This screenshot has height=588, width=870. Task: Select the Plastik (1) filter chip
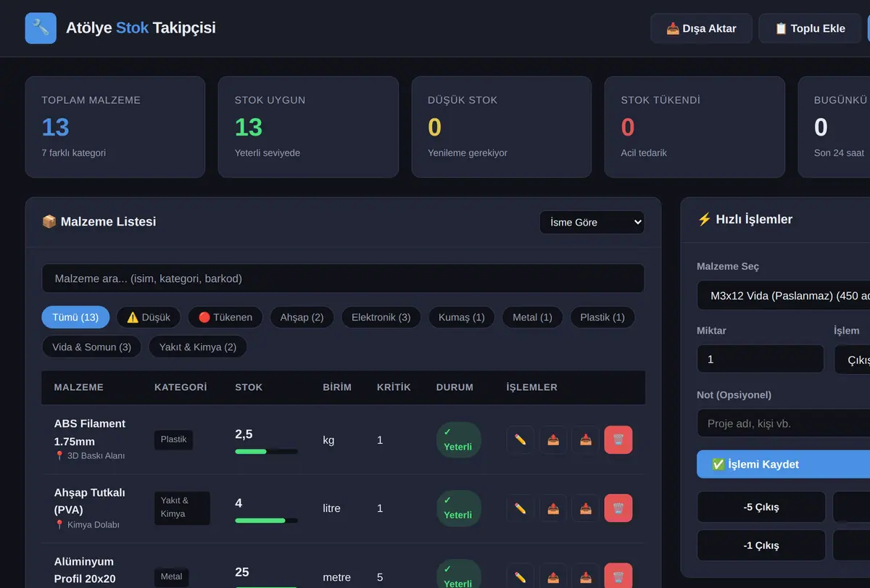tap(602, 317)
